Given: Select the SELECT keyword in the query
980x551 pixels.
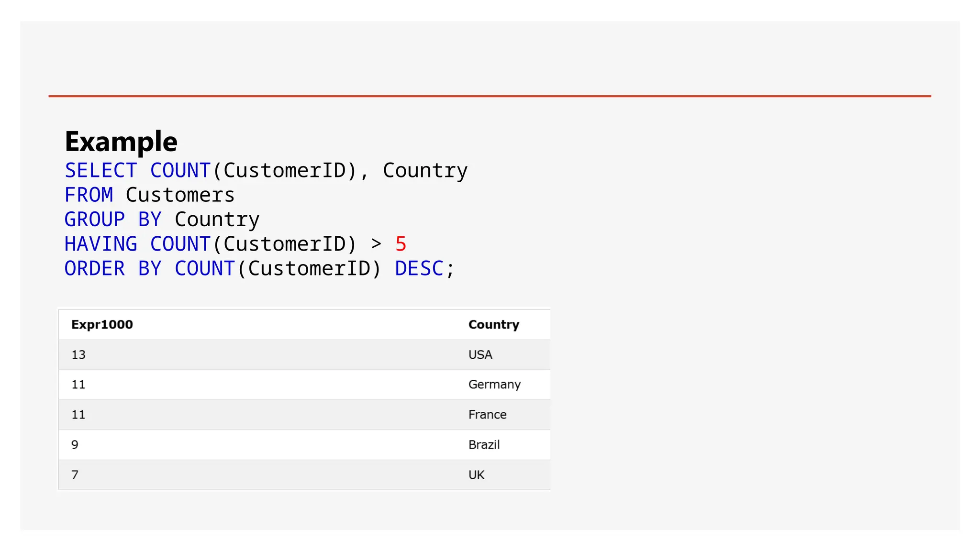Looking at the screenshot, I should pos(101,171).
